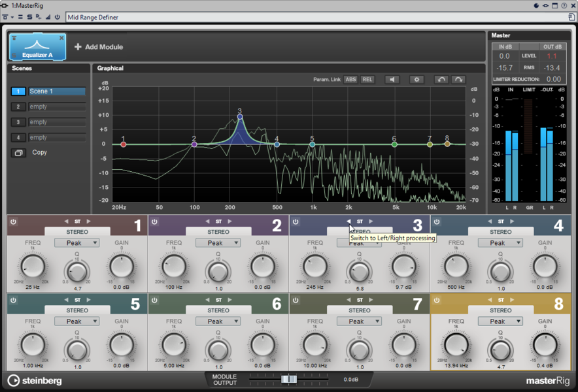This screenshot has width=578, height=392.
Task: Select scene slot number 2
Action: [x=18, y=107]
